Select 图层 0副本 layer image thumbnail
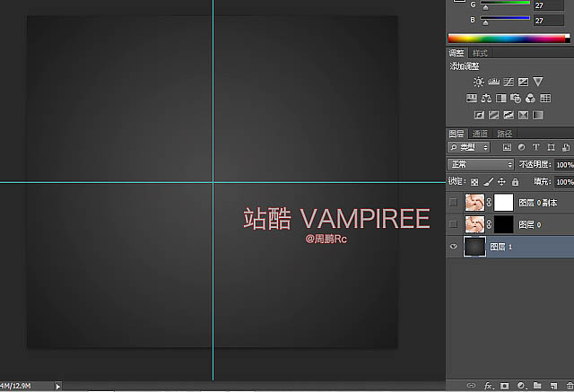This screenshot has width=574, height=392. coord(474,203)
